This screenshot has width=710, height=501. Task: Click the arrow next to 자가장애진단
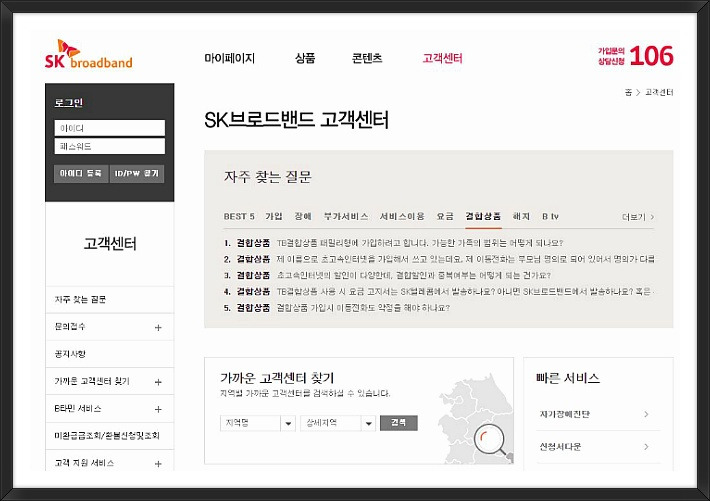[647, 414]
